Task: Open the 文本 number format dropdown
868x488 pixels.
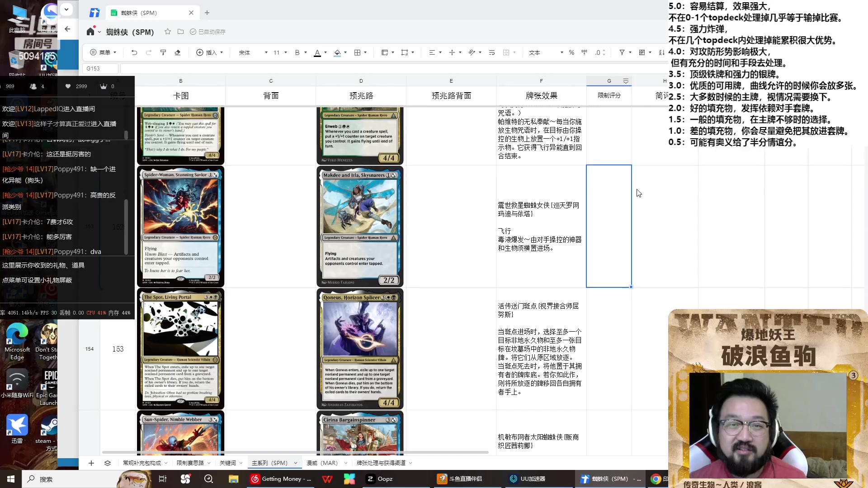Action: [x=546, y=52]
